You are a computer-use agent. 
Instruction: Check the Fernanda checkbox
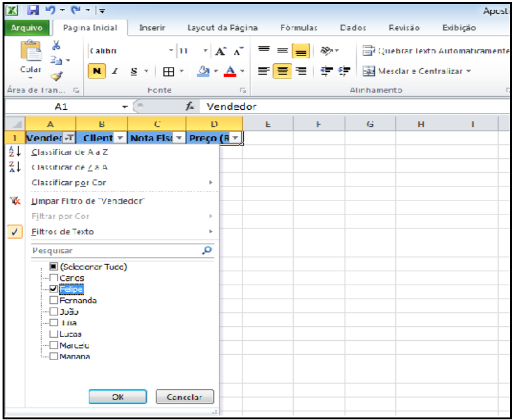point(54,300)
